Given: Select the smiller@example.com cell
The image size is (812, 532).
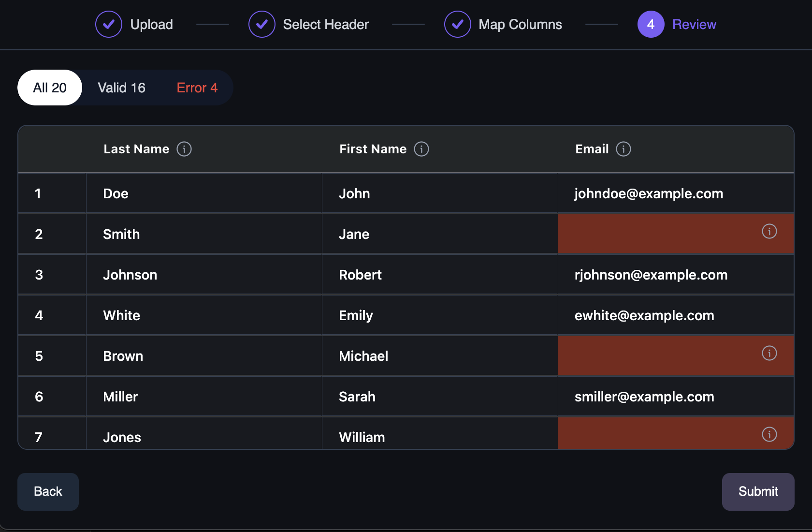Looking at the screenshot, I should coord(676,397).
